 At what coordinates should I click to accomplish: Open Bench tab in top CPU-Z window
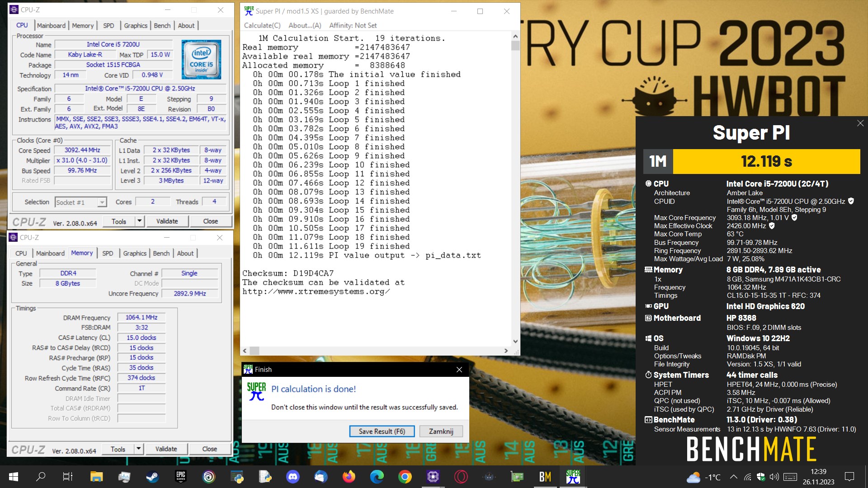click(x=162, y=25)
